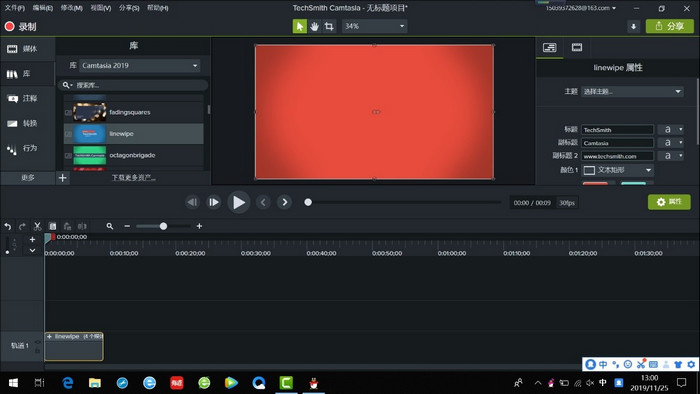Click the add plus icon beside 更多
The width and height of the screenshot is (700, 394).
pos(62,178)
